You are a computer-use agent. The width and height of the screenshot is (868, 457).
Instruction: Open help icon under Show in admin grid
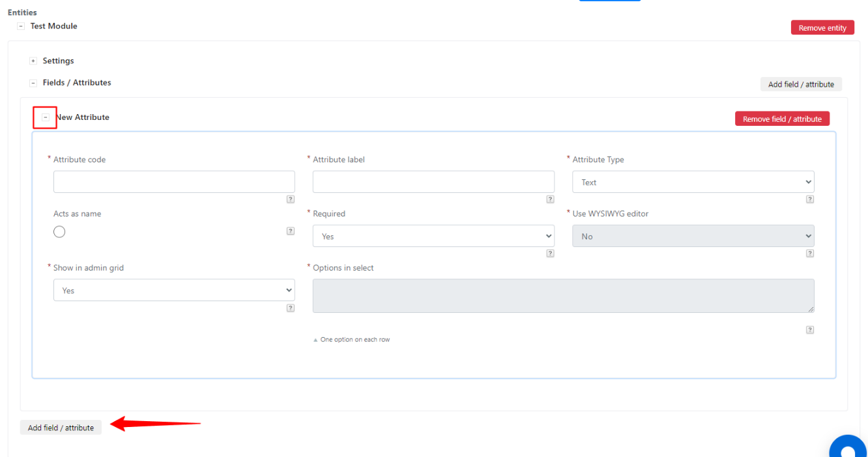tap(291, 308)
